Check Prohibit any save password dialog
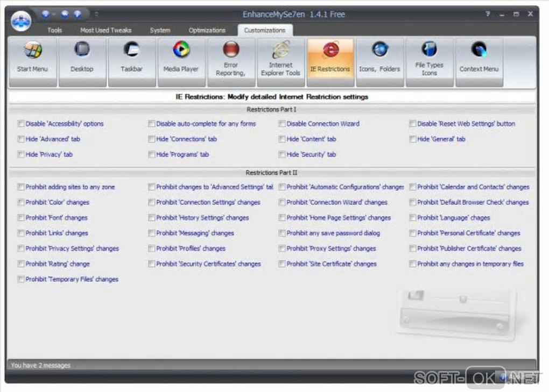 pyautogui.click(x=282, y=233)
